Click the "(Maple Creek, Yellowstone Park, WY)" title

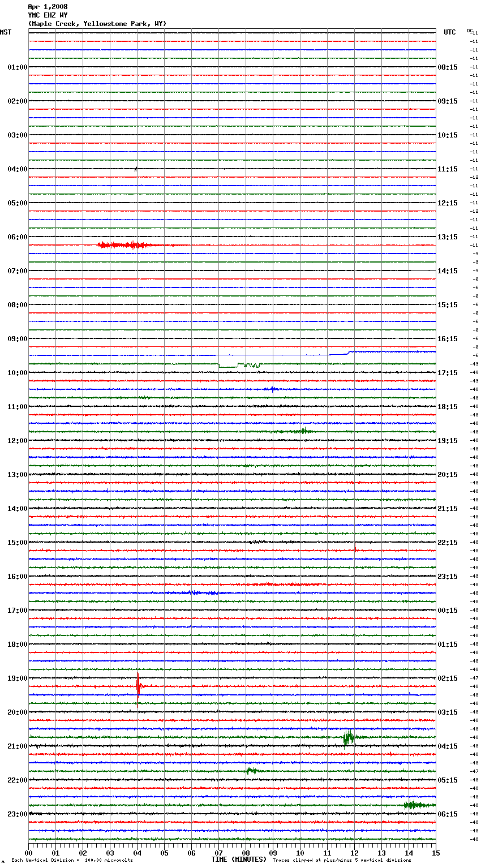click(x=97, y=24)
